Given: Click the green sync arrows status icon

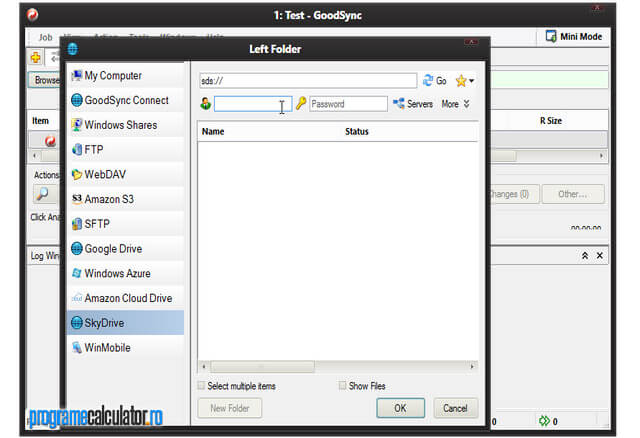Looking at the screenshot, I should coord(544,421).
